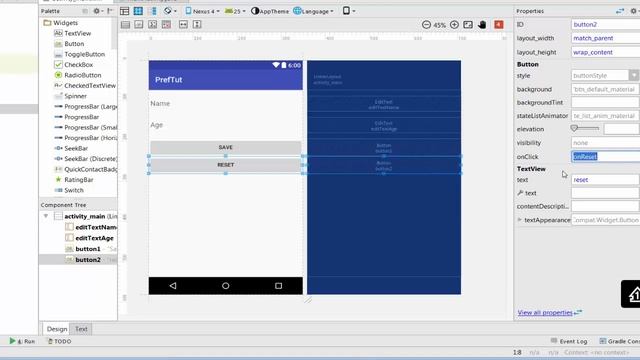Click the AppTheme theme selector
Viewport: 640px width, 360px height.
pos(270,11)
